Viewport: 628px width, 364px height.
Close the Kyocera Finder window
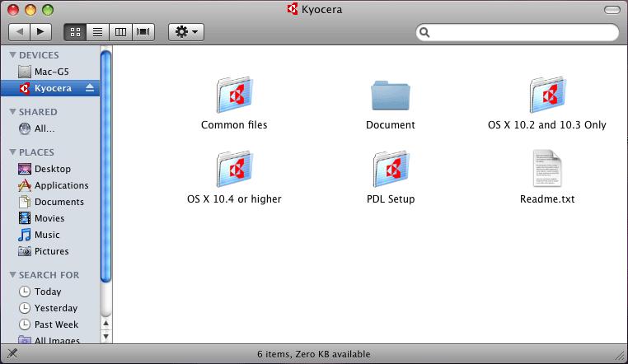pos(13,10)
